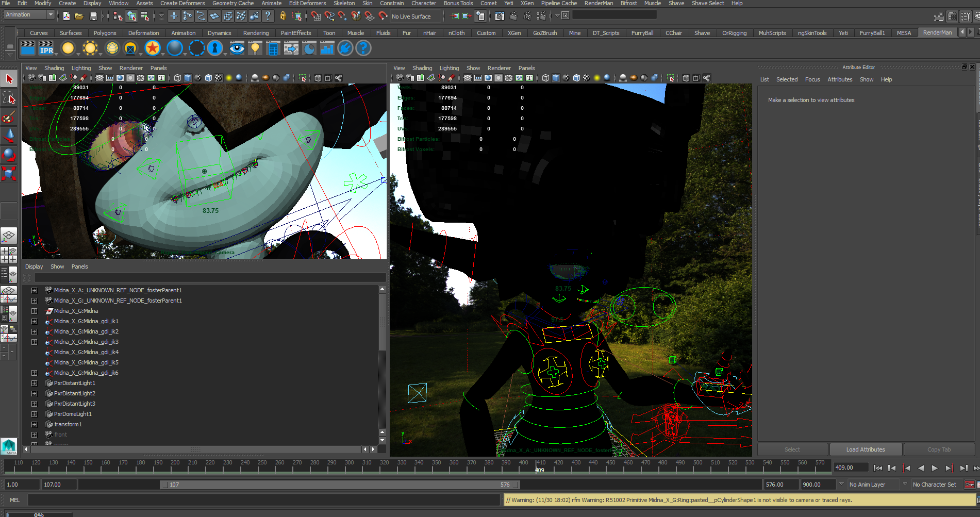
Task: Switch to the Rendering shelf tab
Action: 256,33
